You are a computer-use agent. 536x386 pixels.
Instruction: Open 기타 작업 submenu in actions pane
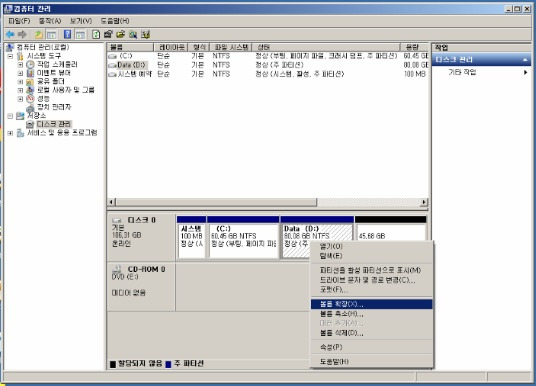click(x=482, y=72)
